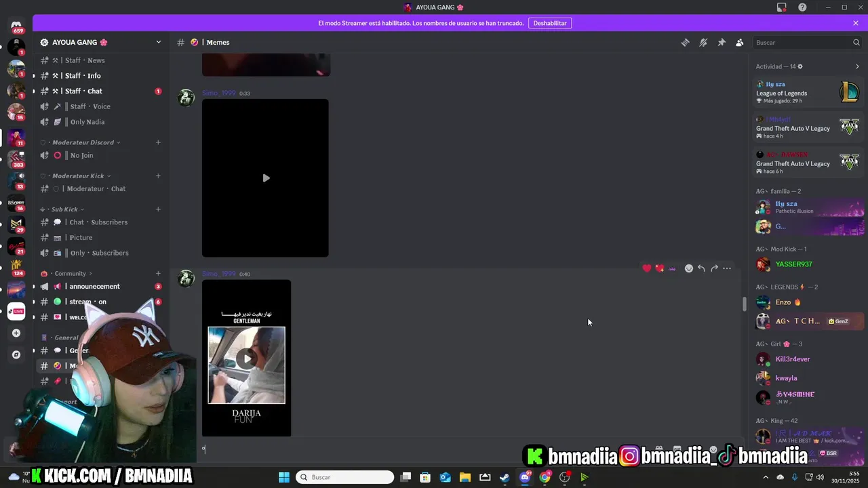Open pinned messages icon
Screen dimensions: 868x488
click(x=722, y=42)
